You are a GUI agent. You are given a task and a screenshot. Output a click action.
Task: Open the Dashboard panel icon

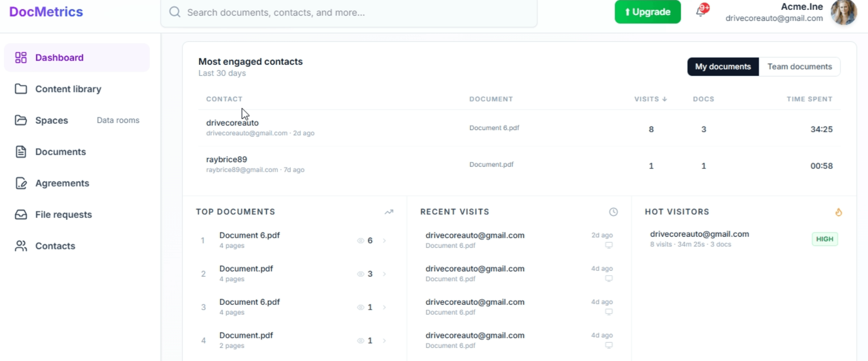(20, 57)
